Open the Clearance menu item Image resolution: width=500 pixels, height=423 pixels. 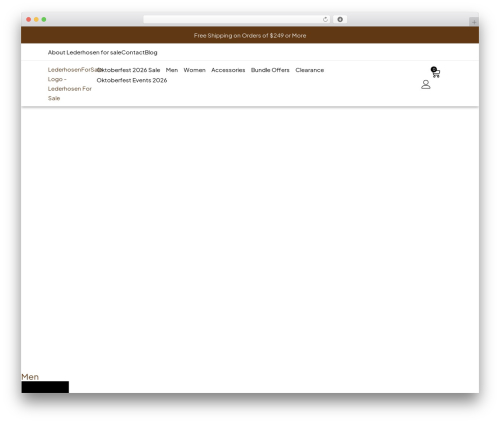coord(310,70)
